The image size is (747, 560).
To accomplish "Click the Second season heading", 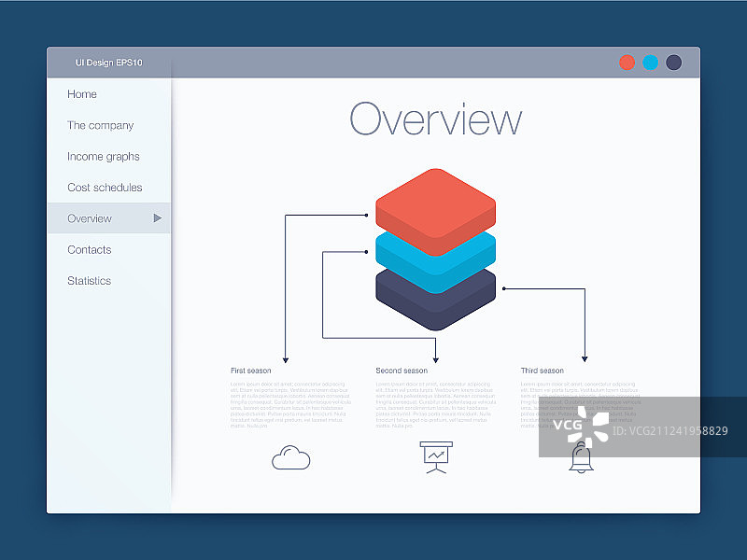I will [x=402, y=371].
